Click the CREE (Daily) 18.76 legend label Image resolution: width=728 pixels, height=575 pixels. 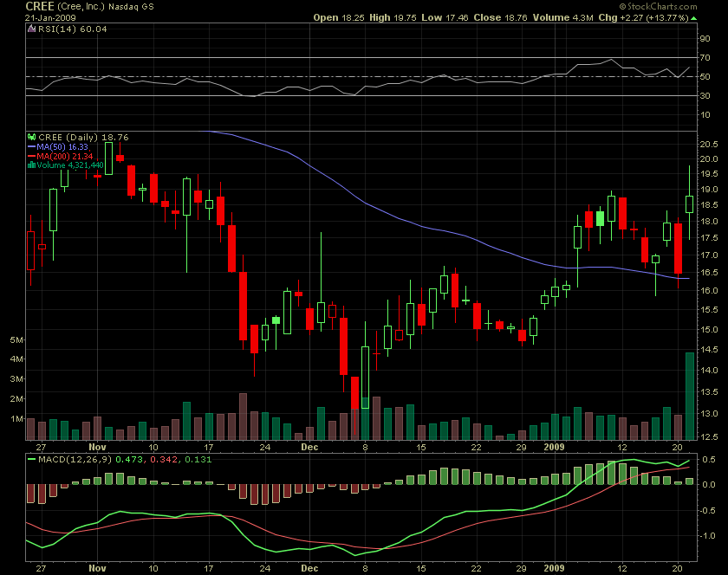[83, 137]
